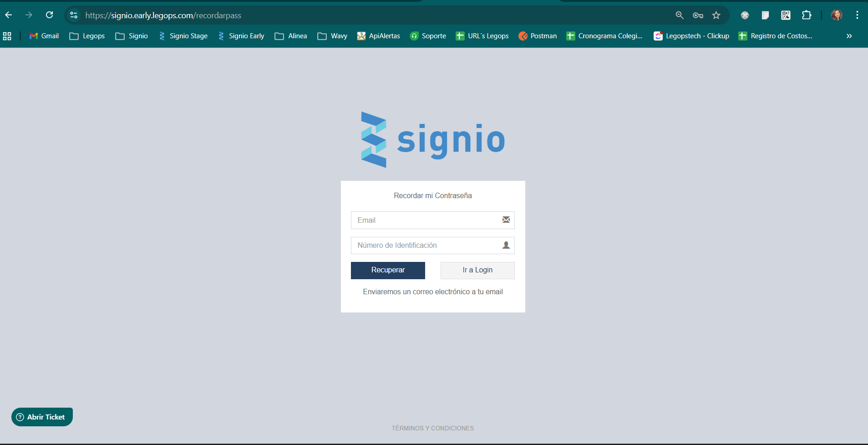868x445 pixels.
Task: Open the Legops bookmark folder
Action: [x=87, y=36]
